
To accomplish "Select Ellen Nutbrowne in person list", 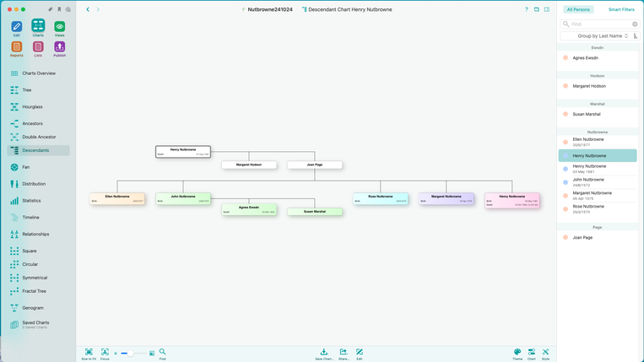I will point(598,142).
